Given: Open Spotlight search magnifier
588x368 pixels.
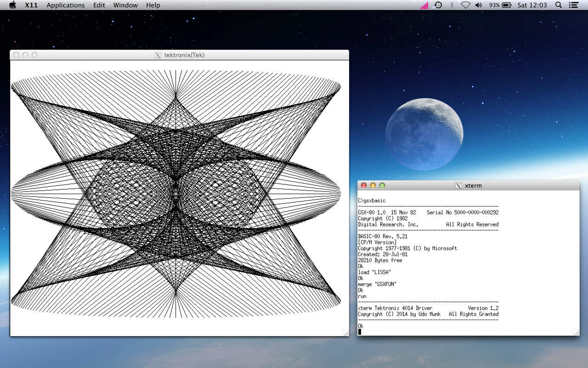Looking at the screenshot, I should [559, 5].
